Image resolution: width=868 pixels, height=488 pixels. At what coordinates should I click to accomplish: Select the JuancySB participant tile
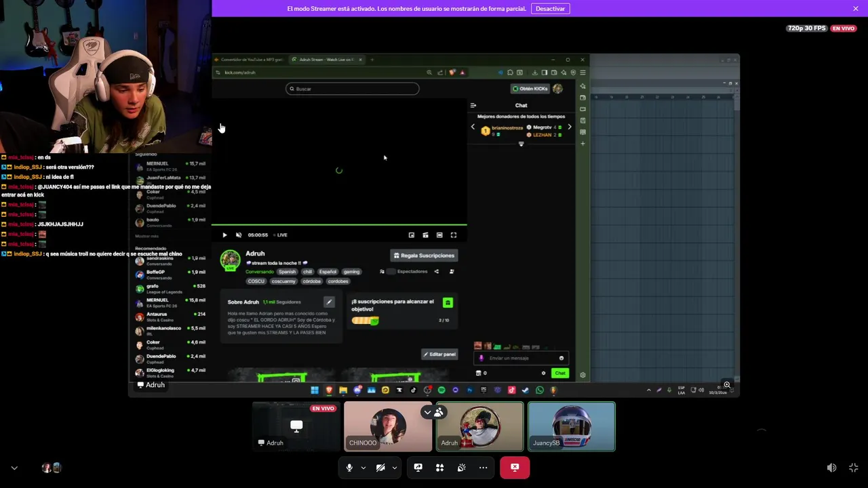[x=572, y=426]
